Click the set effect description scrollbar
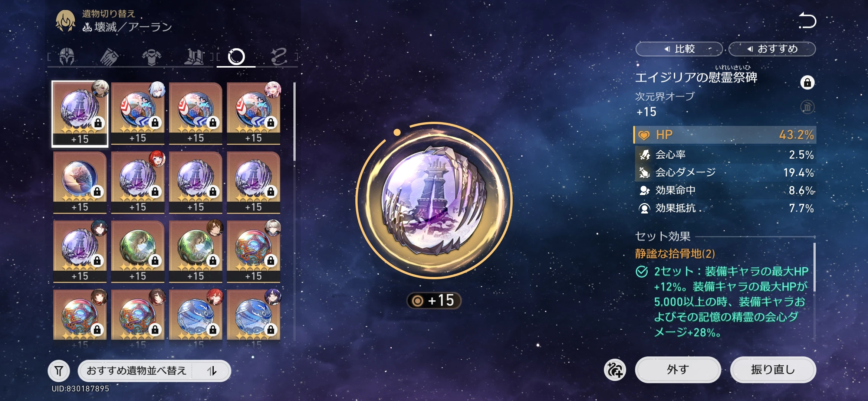The width and height of the screenshot is (868, 401). [x=814, y=267]
